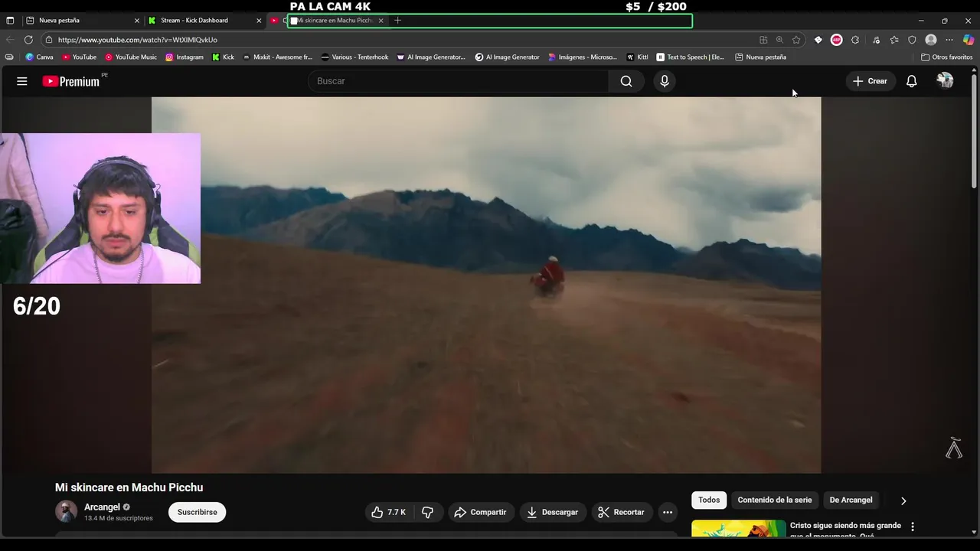Open Imágenes - Microsoft bookmark
The height and width of the screenshot is (551, 980).
click(x=583, y=57)
